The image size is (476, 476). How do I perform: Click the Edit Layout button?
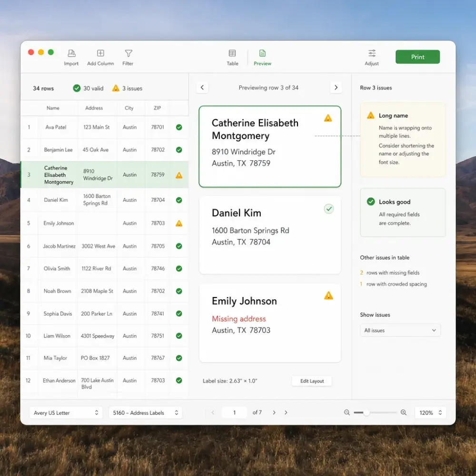(312, 381)
